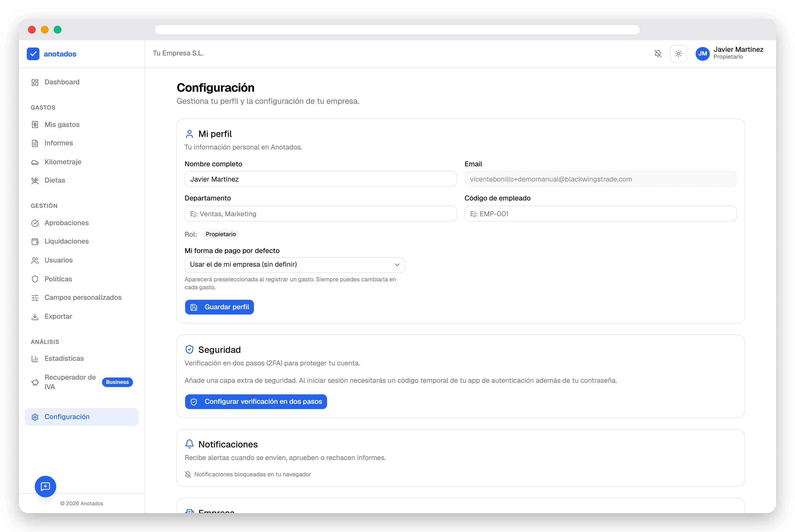Save profile with Guardar perfil button

click(219, 307)
